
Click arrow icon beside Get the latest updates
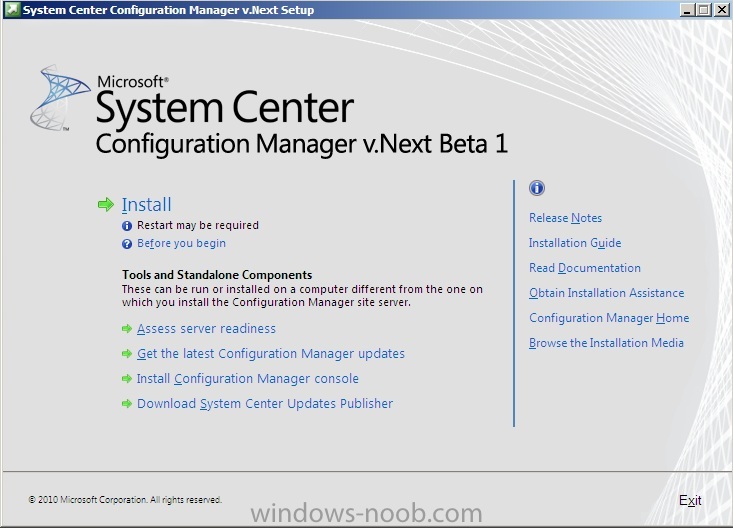[127, 354]
